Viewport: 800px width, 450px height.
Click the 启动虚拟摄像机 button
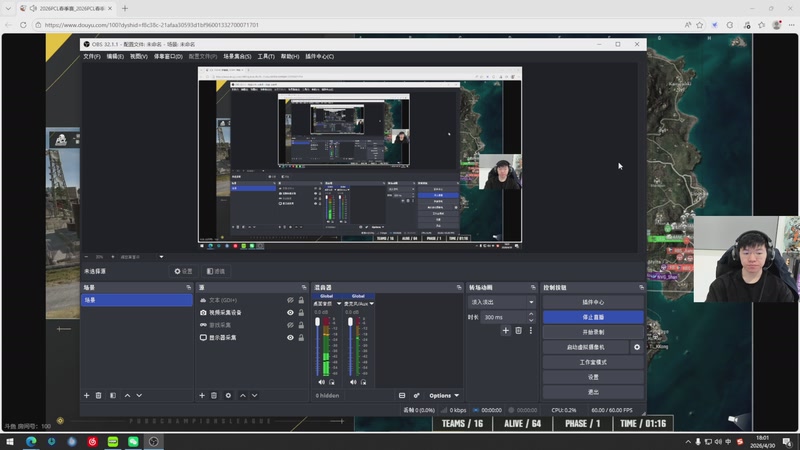[586, 347]
